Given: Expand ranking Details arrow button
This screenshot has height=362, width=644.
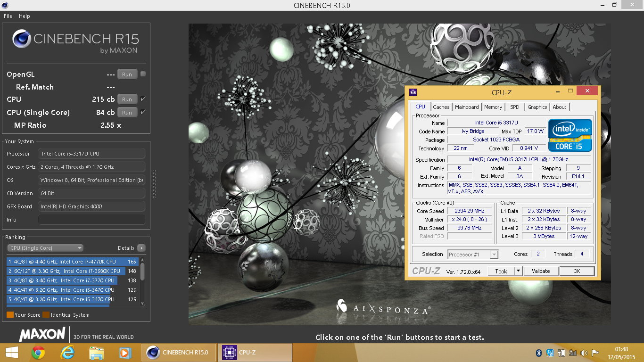Looking at the screenshot, I should [141, 248].
